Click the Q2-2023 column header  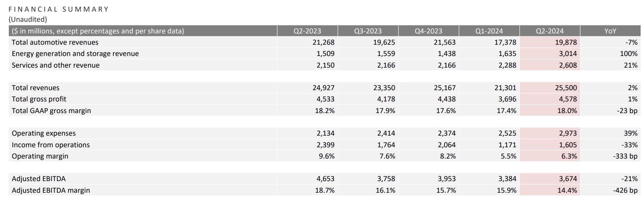pos(307,31)
